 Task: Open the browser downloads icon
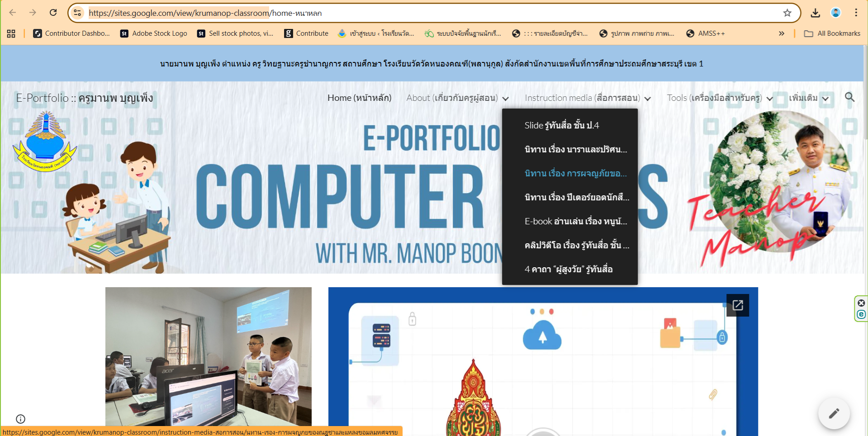pyautogui.click(x=815, y=13)
